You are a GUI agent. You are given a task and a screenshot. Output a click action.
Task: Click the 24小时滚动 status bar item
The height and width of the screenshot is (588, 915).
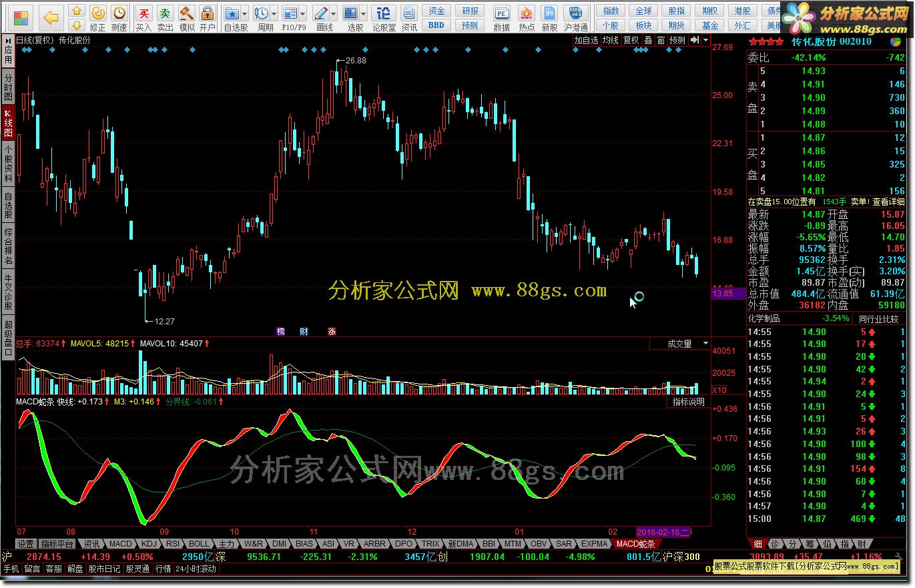(196, 569)
